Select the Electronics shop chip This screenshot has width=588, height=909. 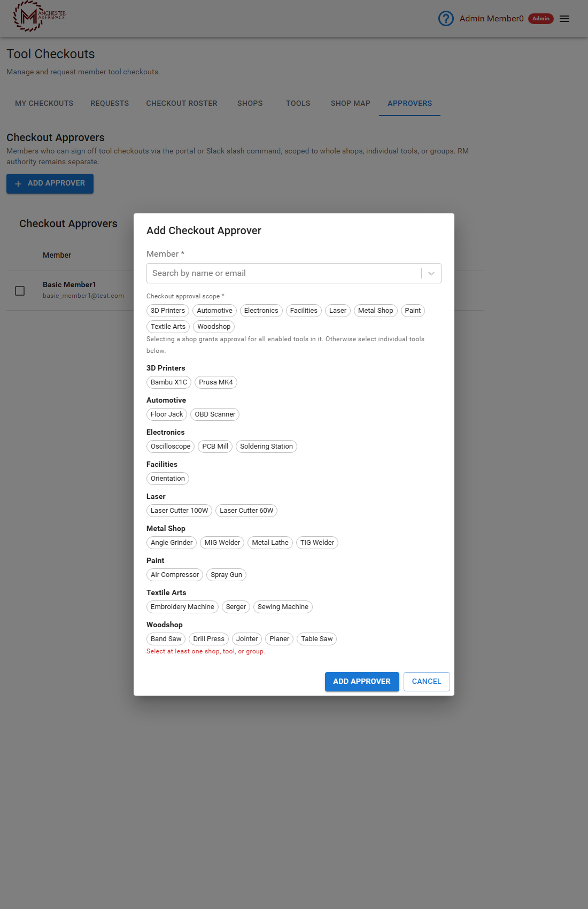261,311
